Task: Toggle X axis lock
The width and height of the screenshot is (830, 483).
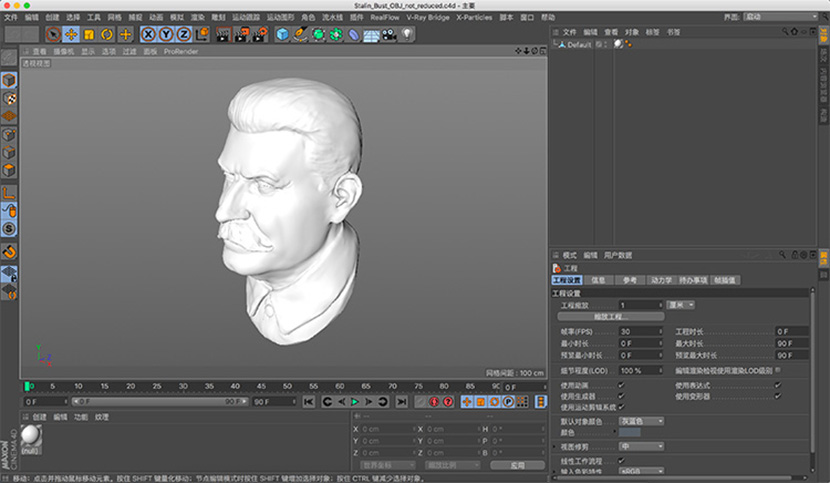Action: 148,35
